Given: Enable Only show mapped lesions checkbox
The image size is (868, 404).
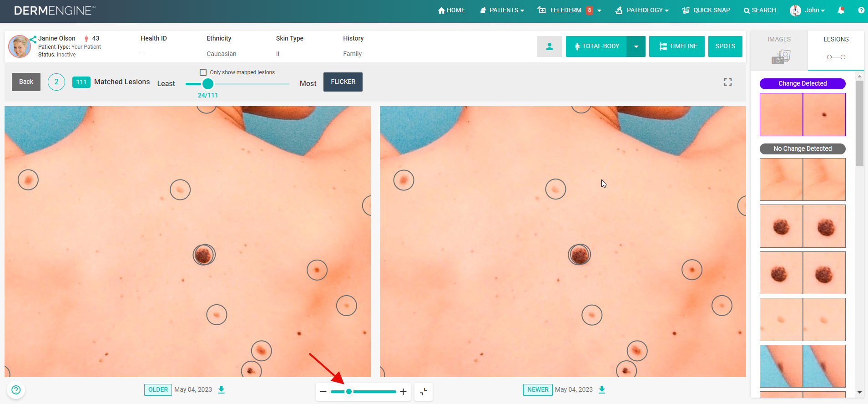Looking at the screenshot, I should tap(203, 72).
